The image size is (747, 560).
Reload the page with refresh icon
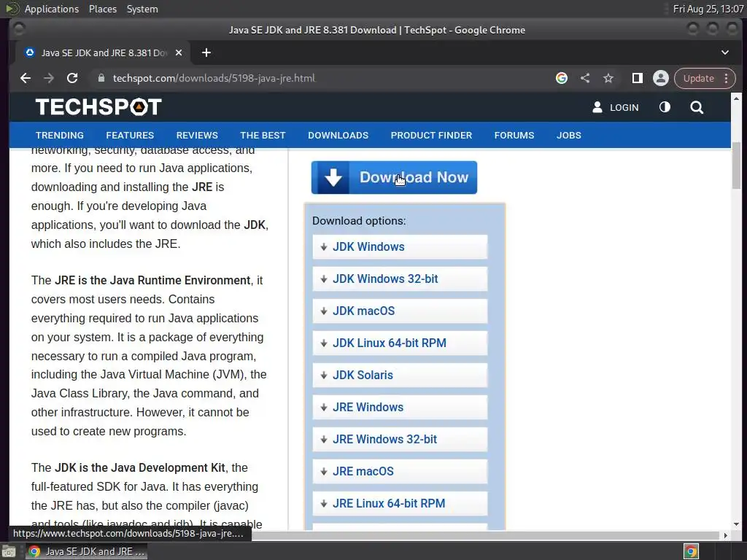(72, 78)
